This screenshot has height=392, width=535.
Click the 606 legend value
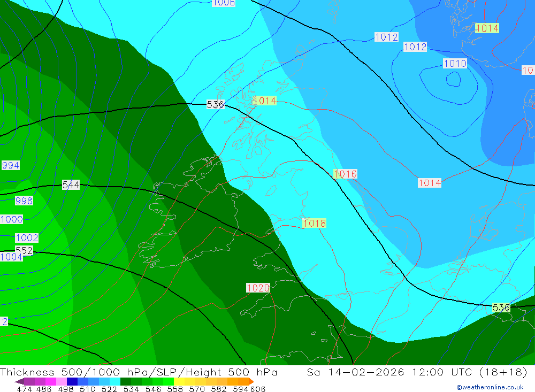click(x=258, y=389)
